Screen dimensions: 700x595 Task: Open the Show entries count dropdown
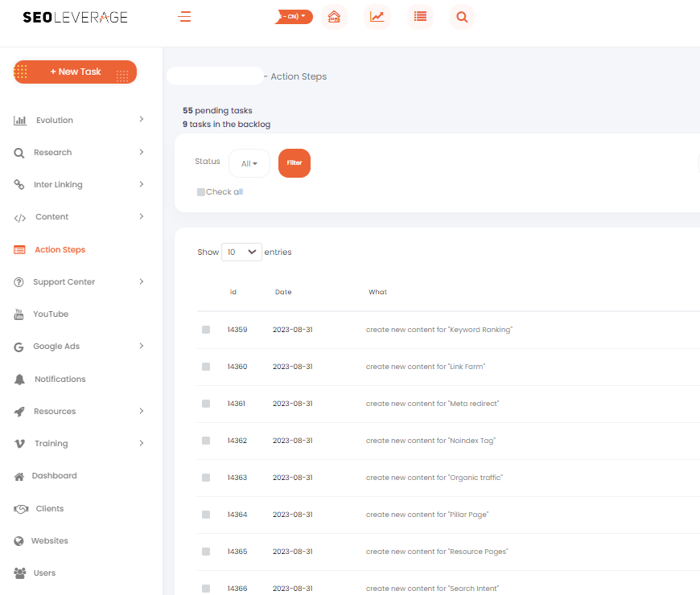(x=241, y=252)
